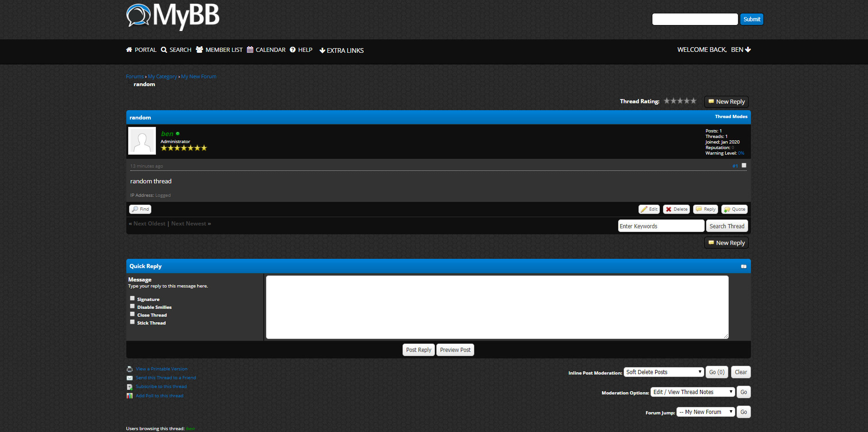
Task: Click the Edit post pencil button
Action: (649, 209)
